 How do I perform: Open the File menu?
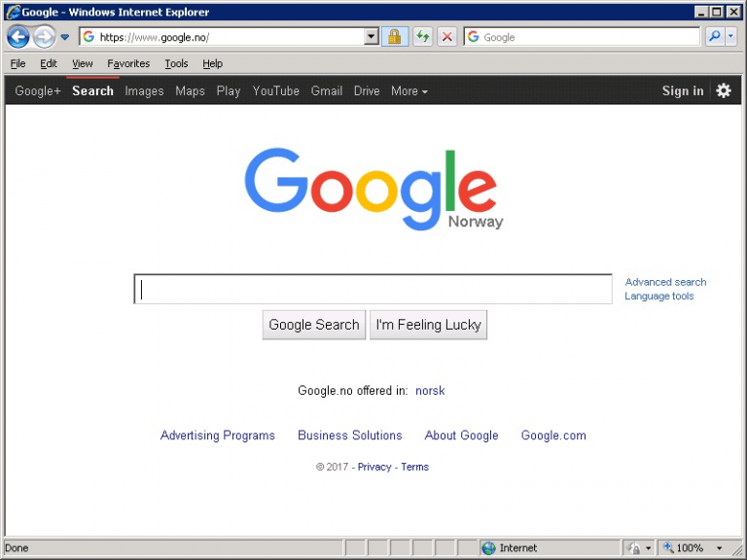(18, 63)
